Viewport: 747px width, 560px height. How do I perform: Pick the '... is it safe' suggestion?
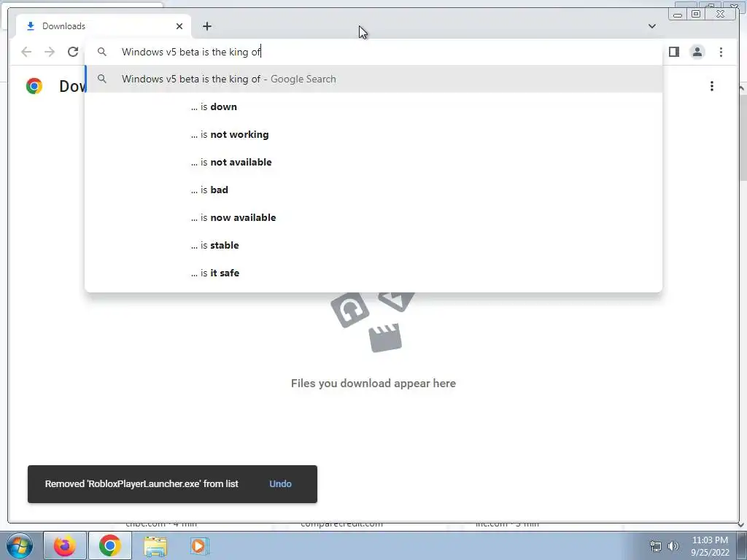[x=373, y=273]
